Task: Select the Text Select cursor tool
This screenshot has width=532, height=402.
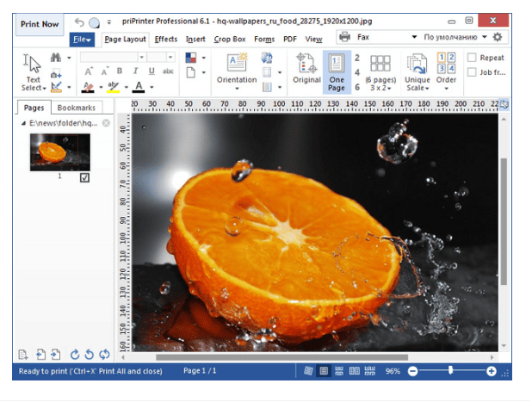Action: (34, 72)
